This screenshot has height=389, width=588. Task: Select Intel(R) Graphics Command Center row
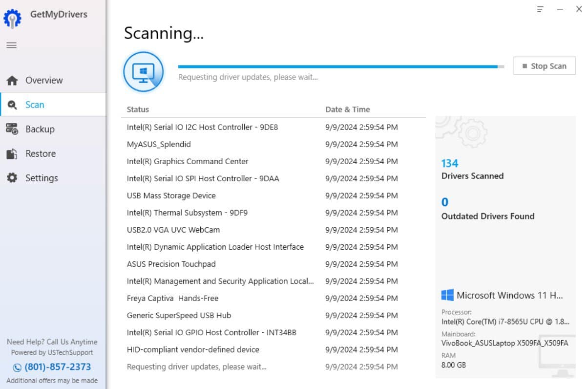(273, 161)
